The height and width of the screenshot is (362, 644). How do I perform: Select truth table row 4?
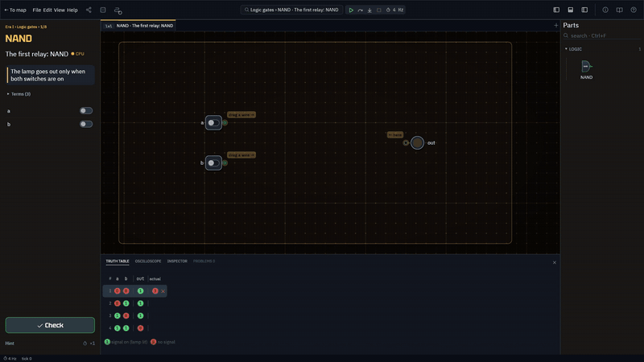134,328
